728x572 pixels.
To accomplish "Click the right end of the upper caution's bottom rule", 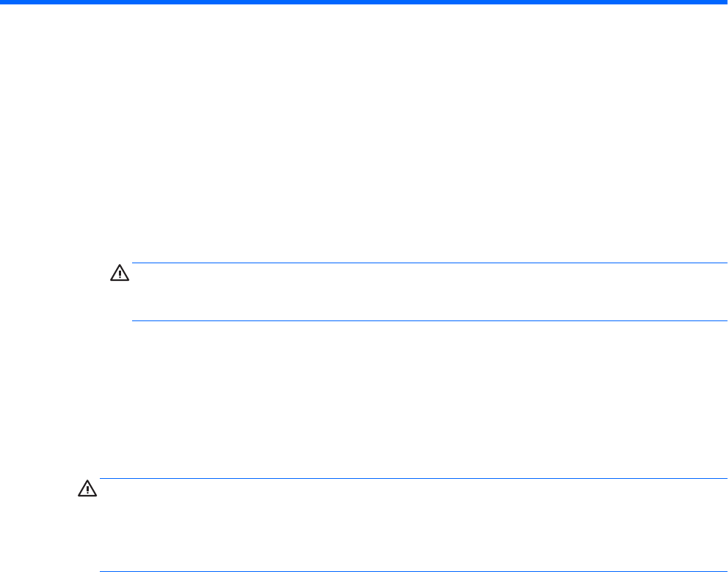I will [x=724, y=320].
